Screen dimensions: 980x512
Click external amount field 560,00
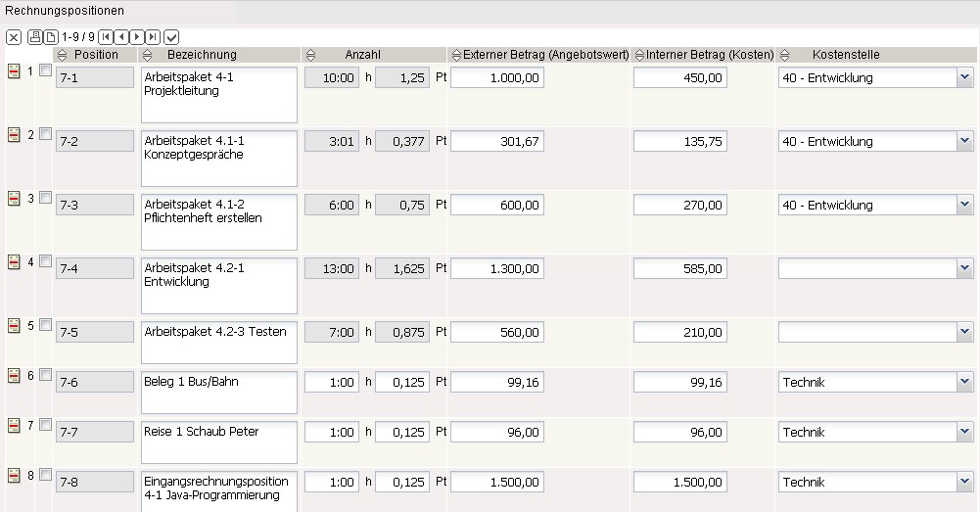[x=497, y=333]
